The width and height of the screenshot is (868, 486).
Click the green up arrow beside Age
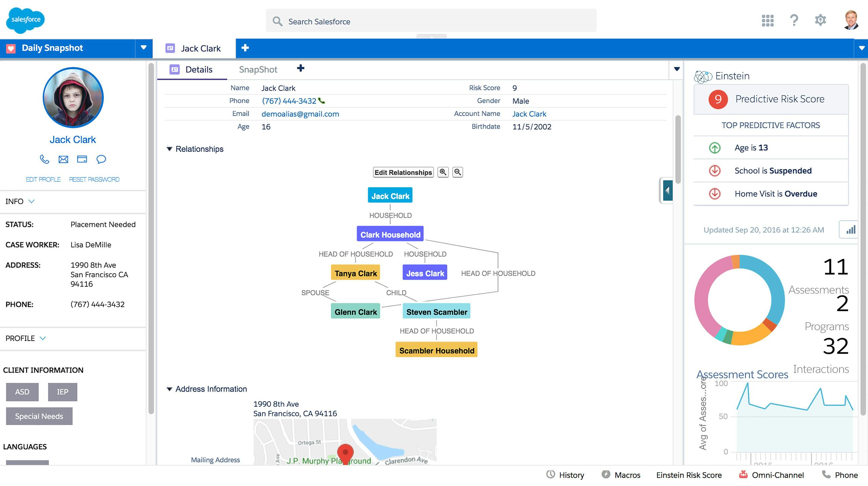(x=715, y=148)
